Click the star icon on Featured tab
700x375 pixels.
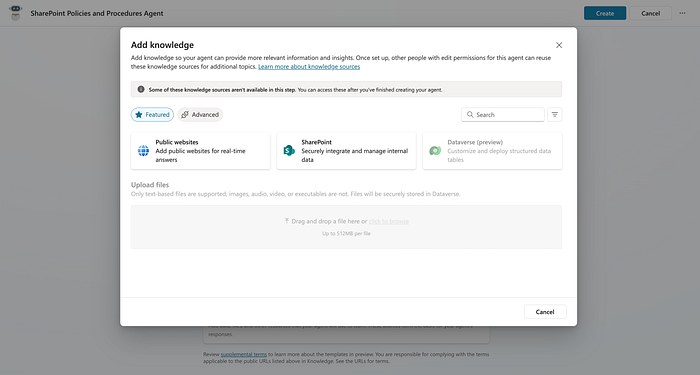[139, 115]
